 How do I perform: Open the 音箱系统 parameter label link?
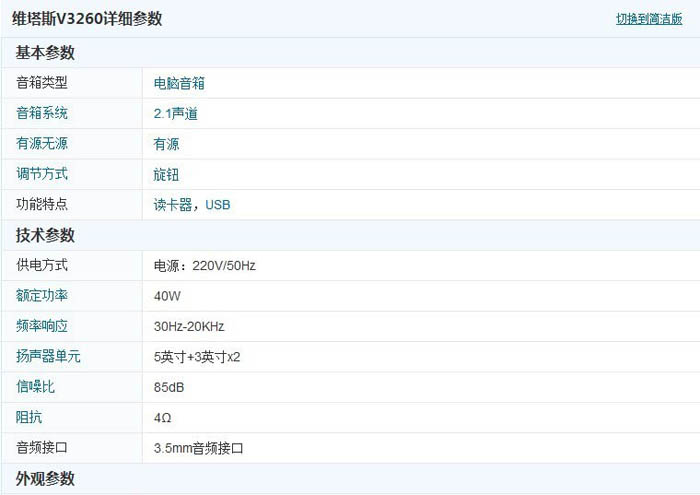pos(42,113)
